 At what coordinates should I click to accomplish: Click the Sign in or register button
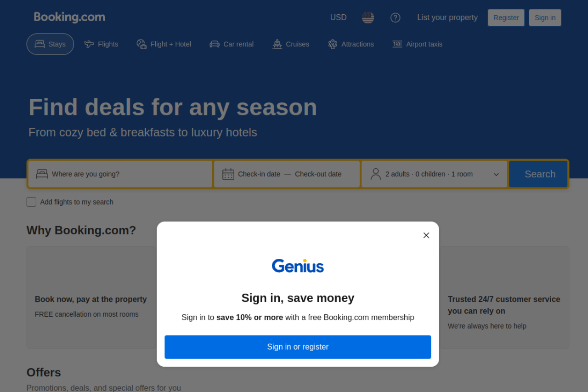coord(298,347)
